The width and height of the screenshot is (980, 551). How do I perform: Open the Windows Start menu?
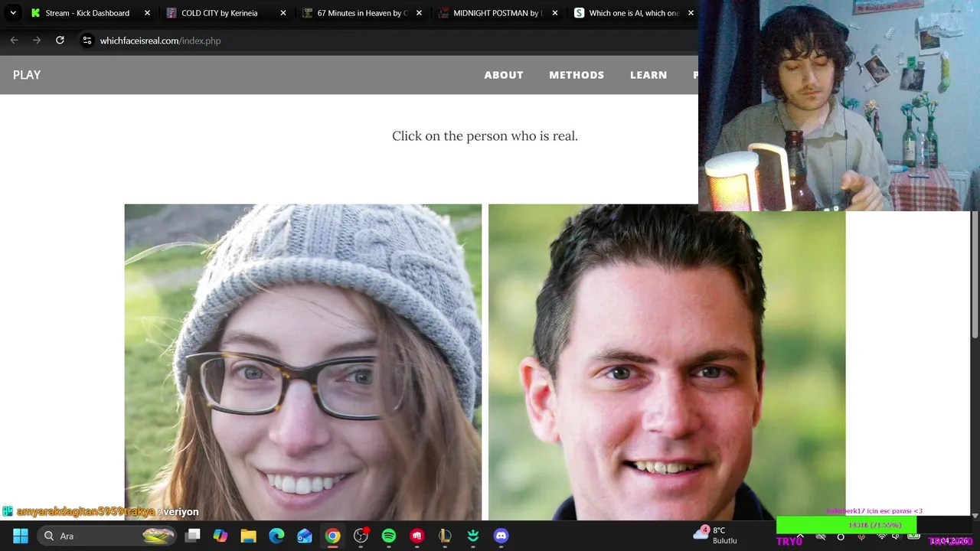point(21,536)
